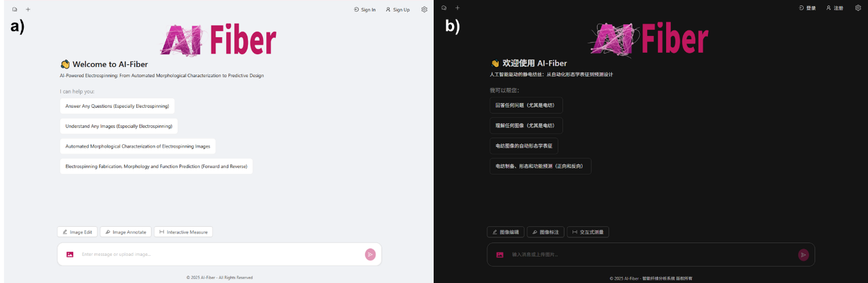The image size is (868, 283).
Task: Choose 电纺图像的自动形态学表征 suggestion
Action: [524, 146]
